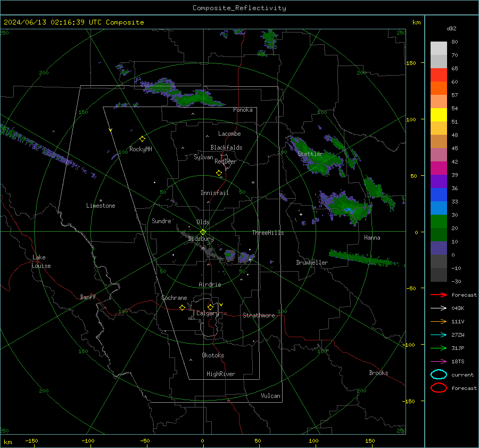Click the Okotoks label
The height and width of the screenshot is (448, 479).
tap(213, 355)
